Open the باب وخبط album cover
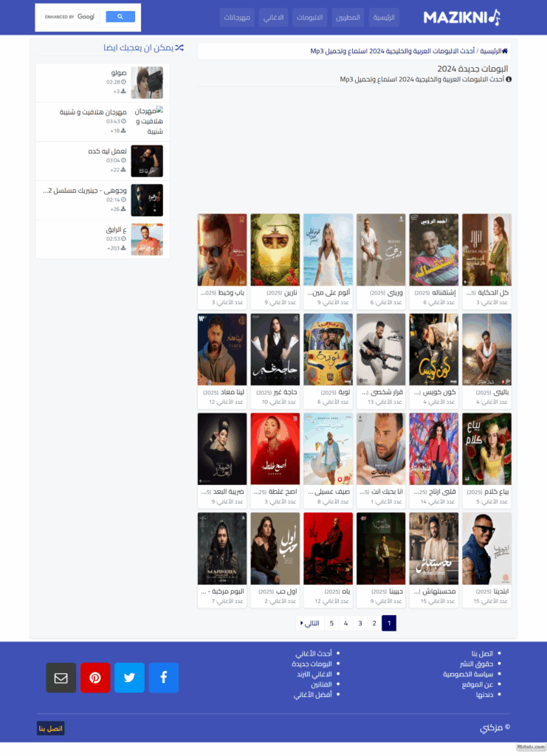The height and width of the screenshot is (756, 547). 222,250
